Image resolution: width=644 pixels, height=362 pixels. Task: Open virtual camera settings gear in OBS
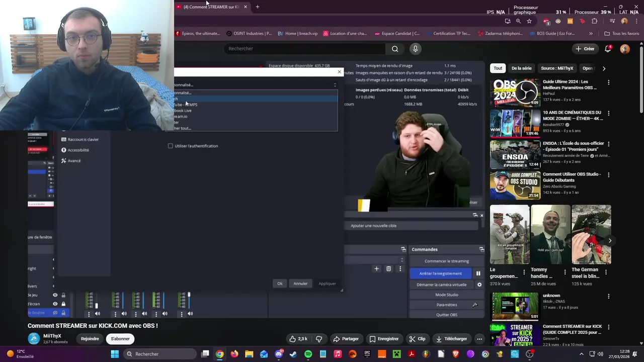479,285
